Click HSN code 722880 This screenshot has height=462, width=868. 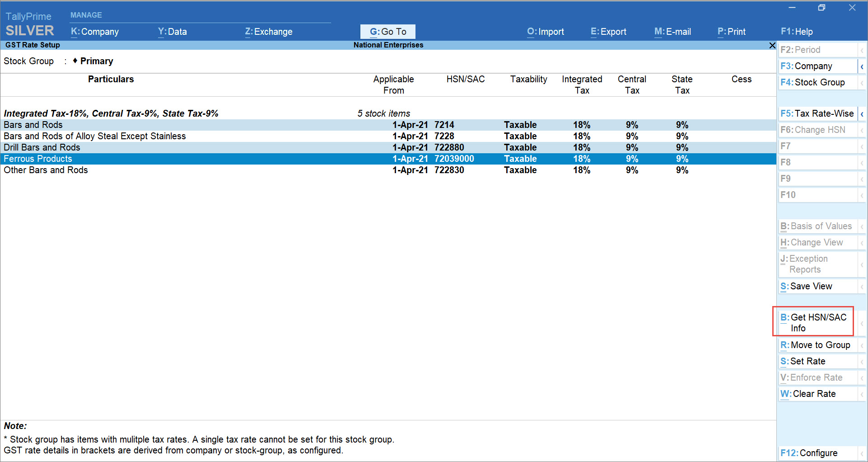tap(449, 147)
